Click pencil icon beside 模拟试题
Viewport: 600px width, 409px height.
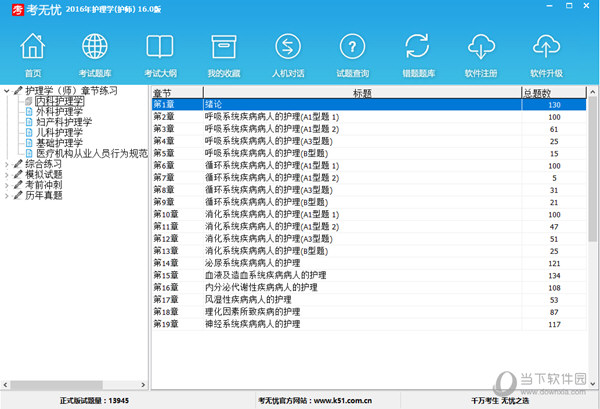18,174
